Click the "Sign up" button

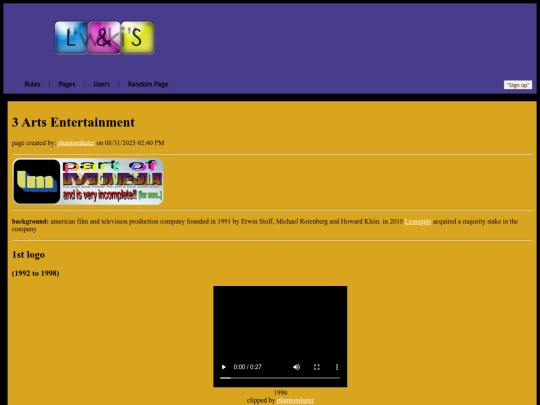click(x=518, y=85)
